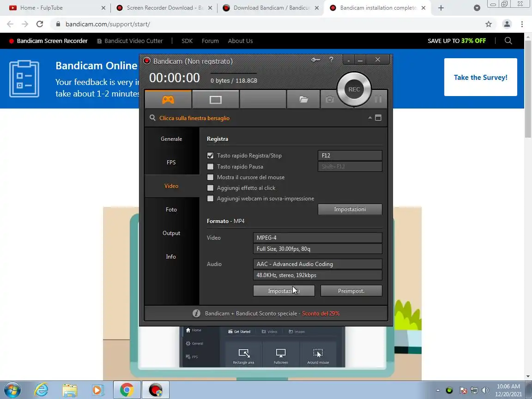Click the pause icon beside REC
This screenshot has height=399, width=532.
pos(378,99)
